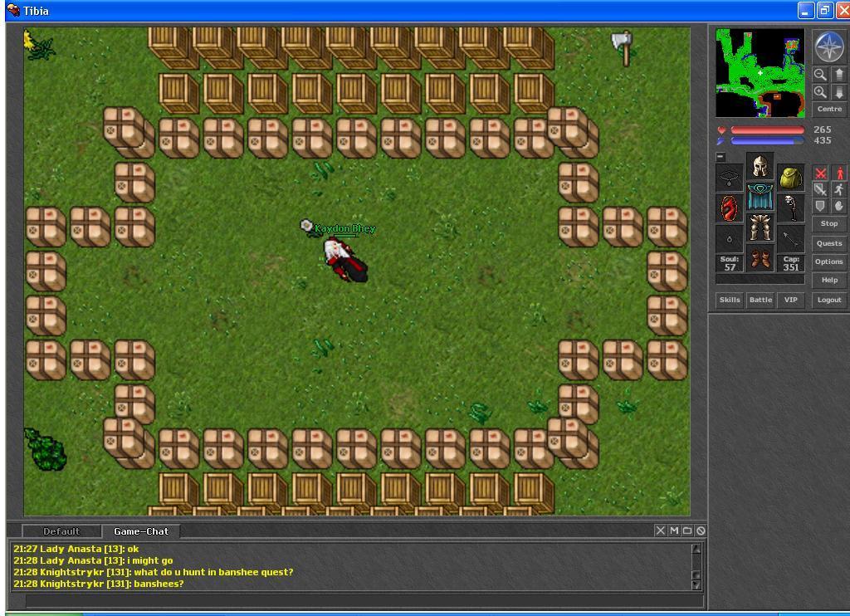Click the Logout button
The image size is (850, 616).
click(x=829, y=300)
